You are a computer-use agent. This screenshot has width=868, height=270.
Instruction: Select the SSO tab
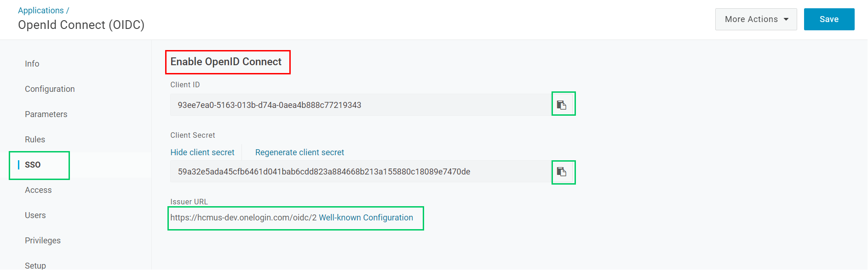[33, 165]
